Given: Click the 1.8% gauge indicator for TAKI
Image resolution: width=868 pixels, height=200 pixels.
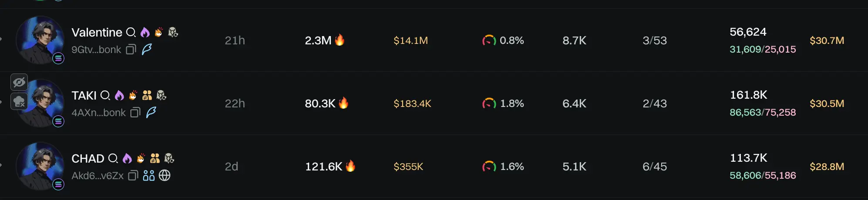Looking at the screenshot, I should coord(489,103).
